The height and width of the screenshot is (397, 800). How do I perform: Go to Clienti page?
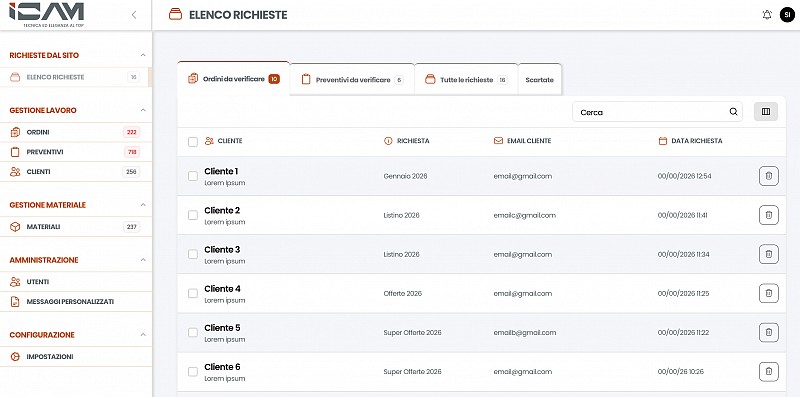click(x=76, y=172)
